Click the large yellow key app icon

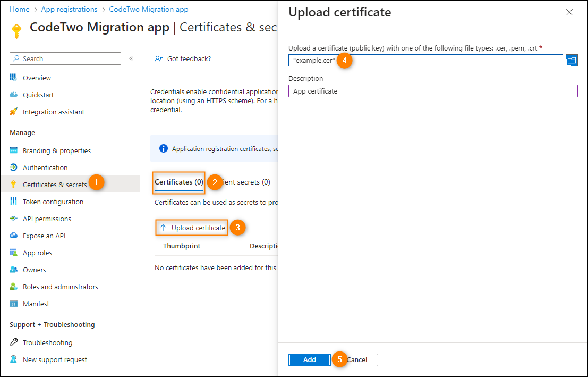(x=16, y=31)
